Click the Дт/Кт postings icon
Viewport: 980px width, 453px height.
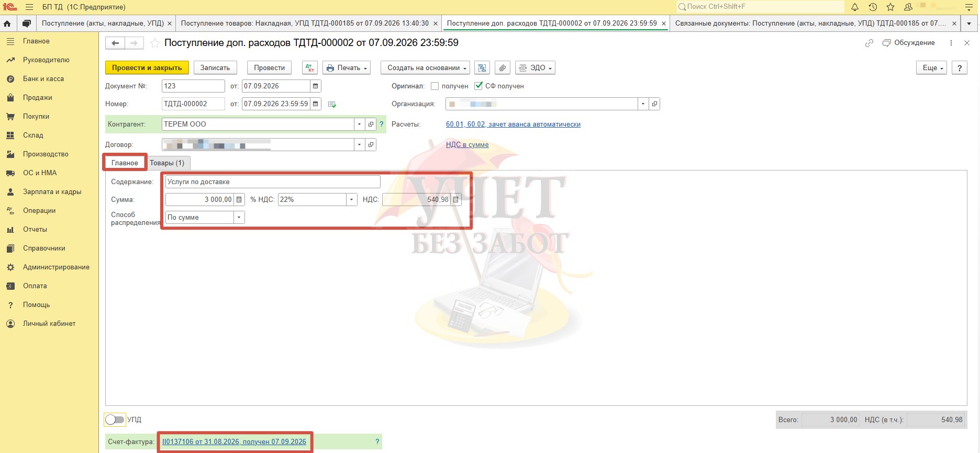click(310, 67)
